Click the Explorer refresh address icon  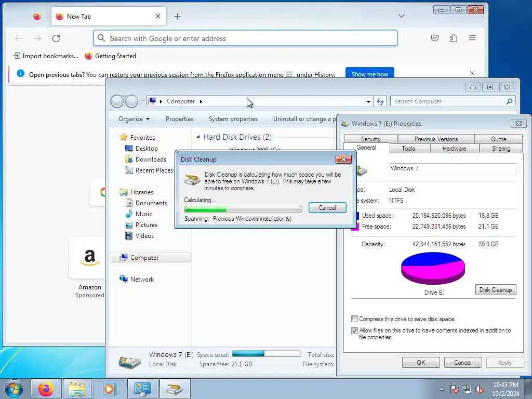[380, 101]
